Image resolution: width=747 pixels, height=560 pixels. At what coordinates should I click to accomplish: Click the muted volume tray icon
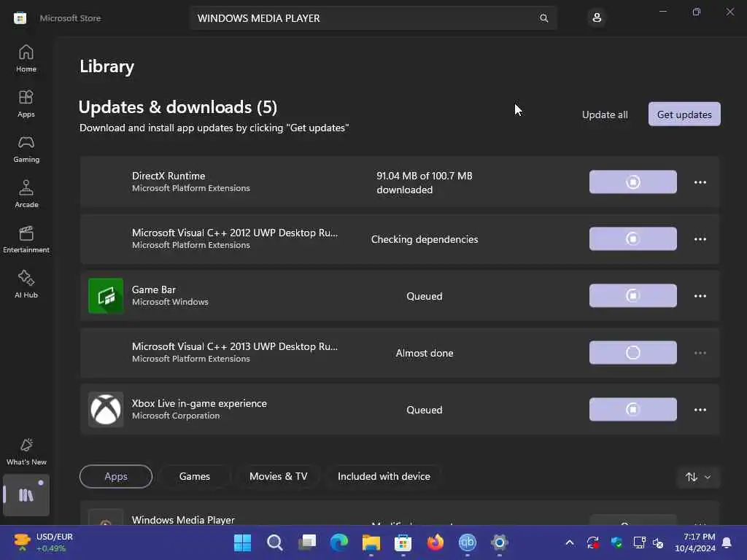659,542
